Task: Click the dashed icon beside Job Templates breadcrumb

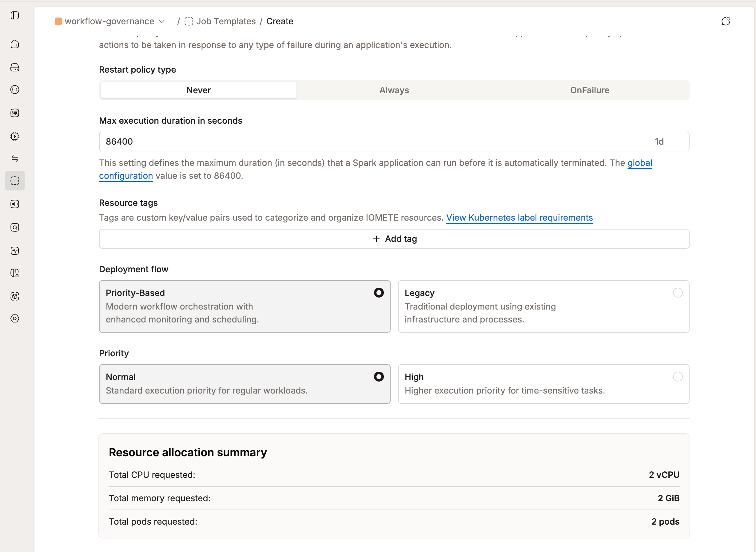Action: tap(189, 22)
